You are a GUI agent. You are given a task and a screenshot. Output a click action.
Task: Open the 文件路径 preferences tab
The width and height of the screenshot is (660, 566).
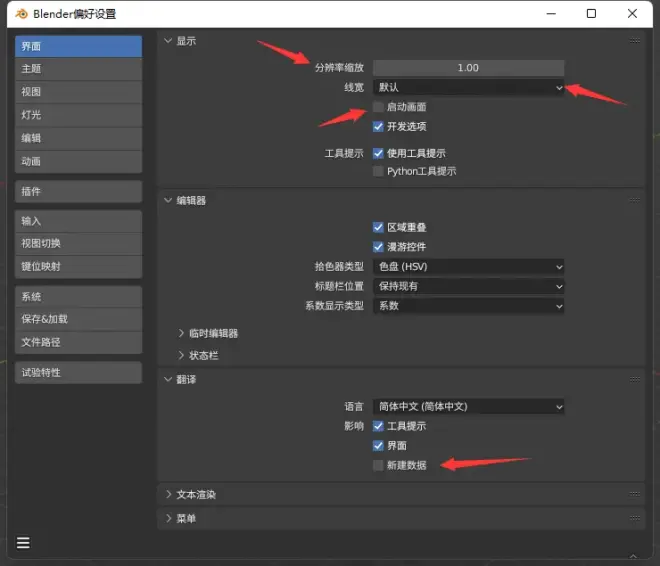point(78,342)
